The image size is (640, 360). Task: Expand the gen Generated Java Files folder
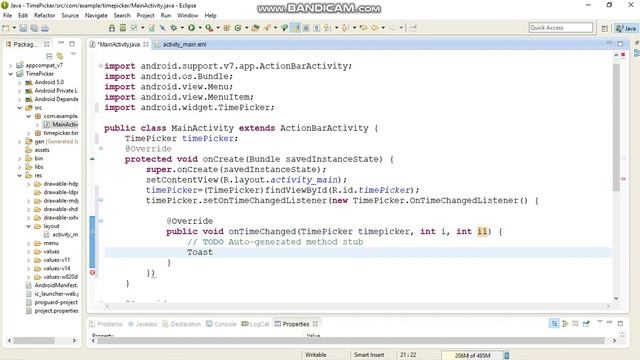[x=19, y=142]
